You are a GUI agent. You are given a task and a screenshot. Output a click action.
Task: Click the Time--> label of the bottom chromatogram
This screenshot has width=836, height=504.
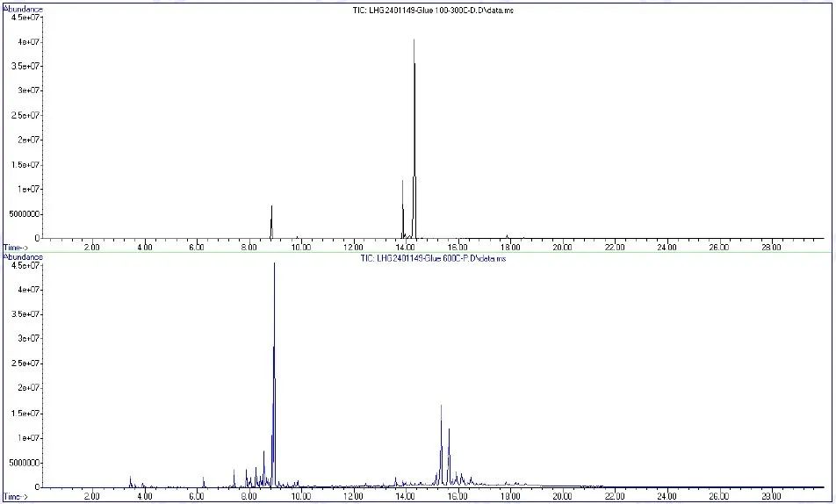click(16, 497)
